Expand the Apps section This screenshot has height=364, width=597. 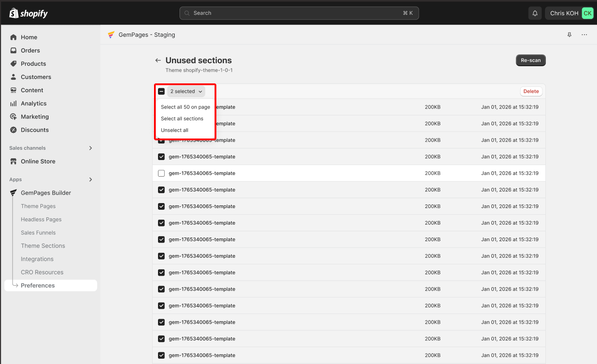click(x=90, y=179)
